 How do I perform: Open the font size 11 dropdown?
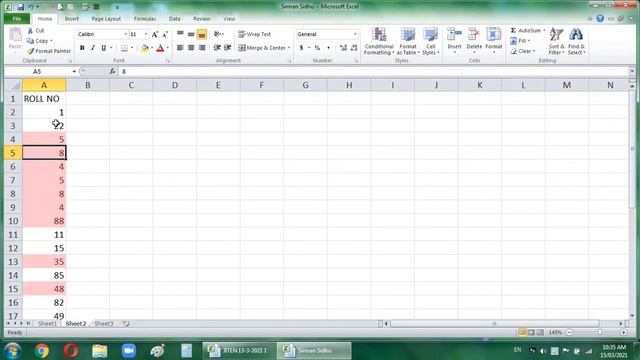point(146,34)
